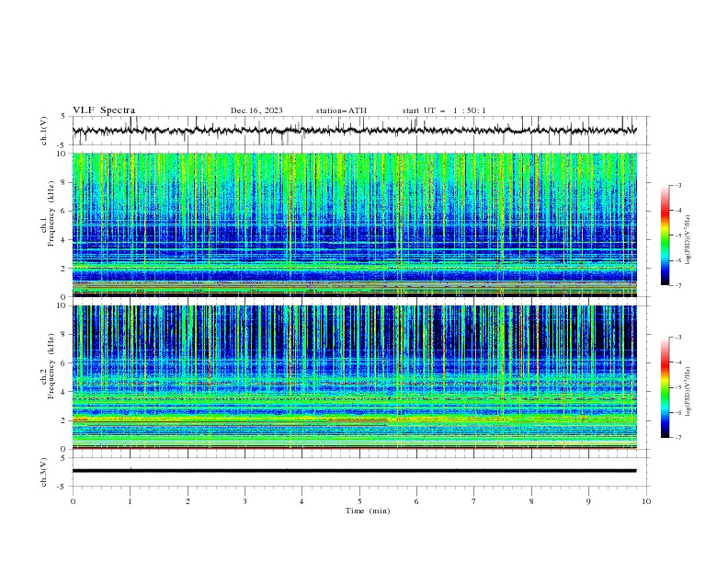Select the date text "Dec. 16, 2023"
This screenshot has height=563, width=728.
coord(256,110)
